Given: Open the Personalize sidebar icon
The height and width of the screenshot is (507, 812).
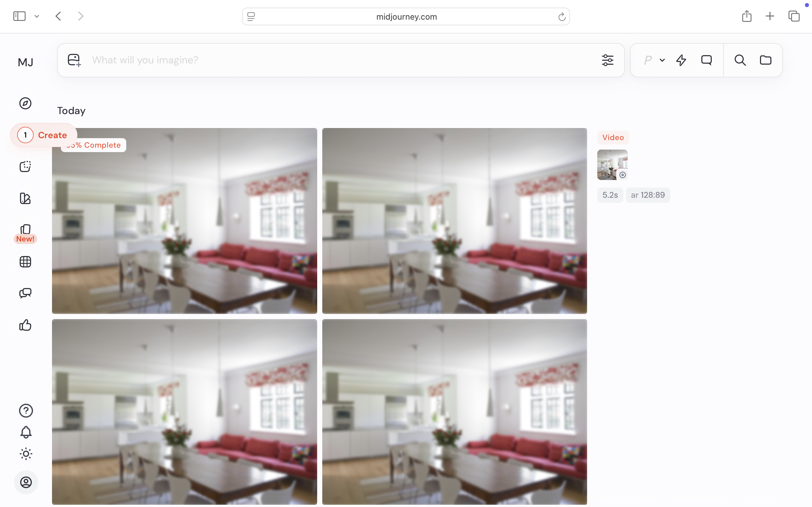Looking at the screenshot, I should point(25,198).
